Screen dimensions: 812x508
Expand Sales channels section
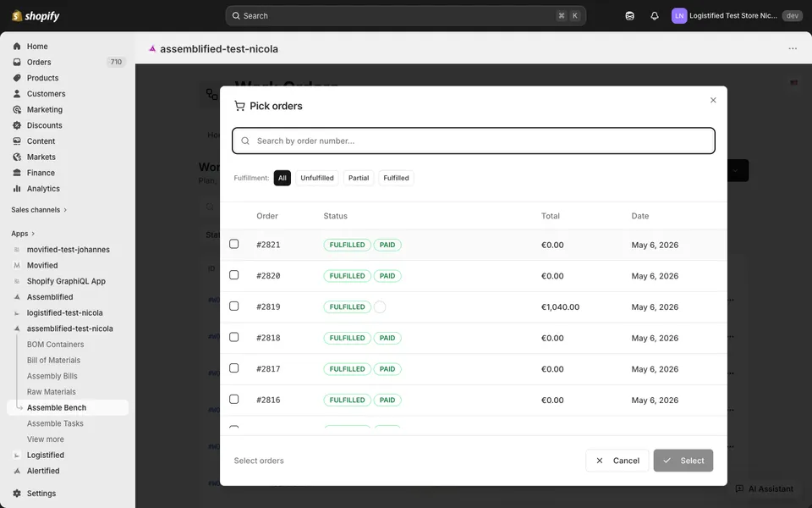(x=40, y=210)
